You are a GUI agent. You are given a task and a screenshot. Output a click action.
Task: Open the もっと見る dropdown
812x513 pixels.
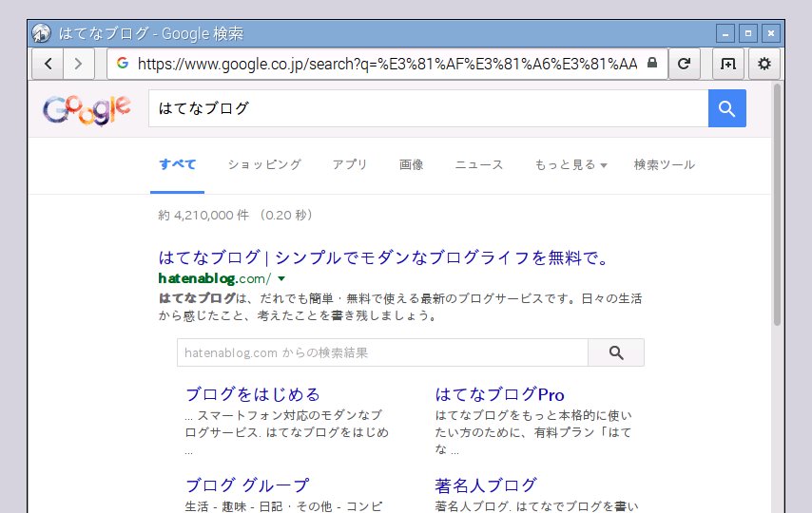(570, 164)
